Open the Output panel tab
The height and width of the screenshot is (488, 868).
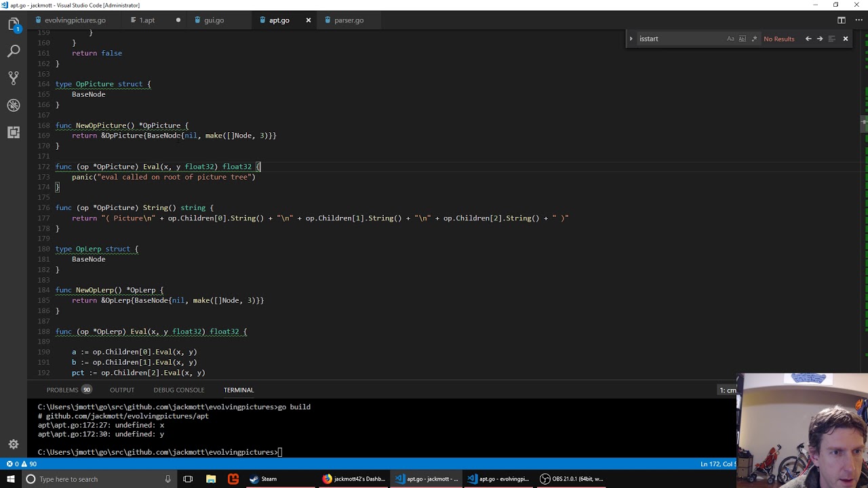click(122, 390)
